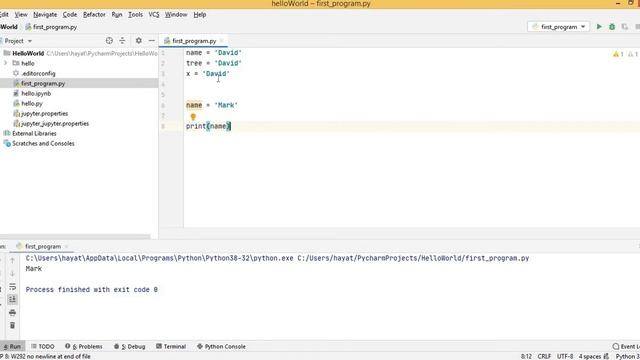Viewport: 640px width, 360px height.
Task: Open the Debug tool window
Action: [129, 346]
